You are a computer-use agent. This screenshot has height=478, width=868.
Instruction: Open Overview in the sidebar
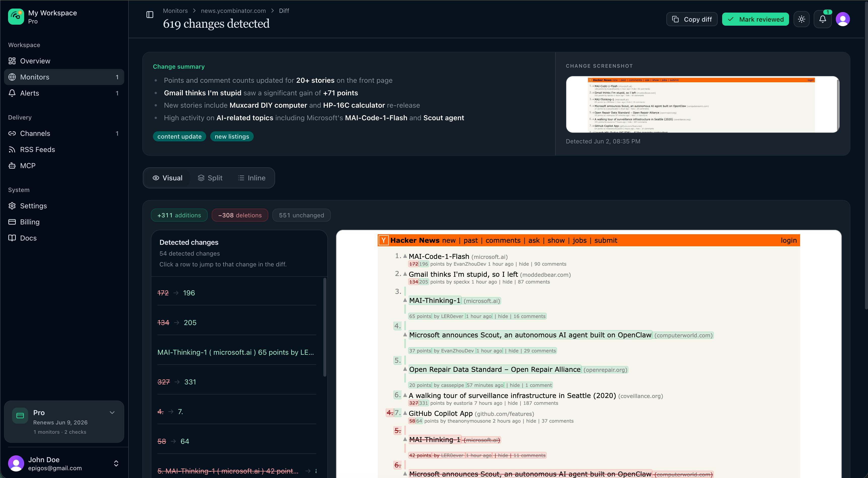(x=64, y=61)
